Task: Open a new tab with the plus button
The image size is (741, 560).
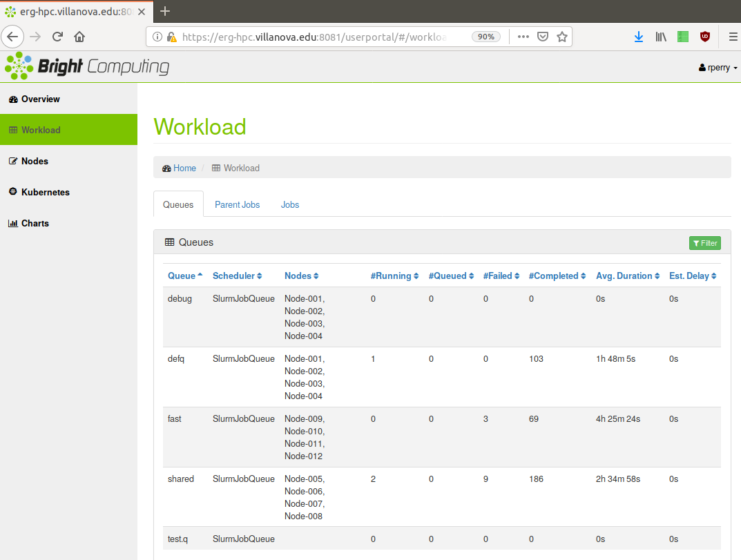Action: coord(165,11)
